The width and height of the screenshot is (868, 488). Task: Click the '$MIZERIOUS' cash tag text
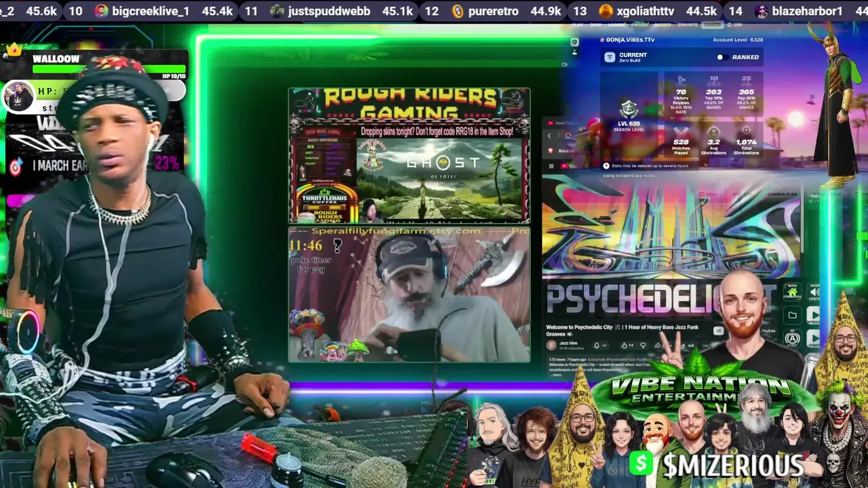[733, 466]
